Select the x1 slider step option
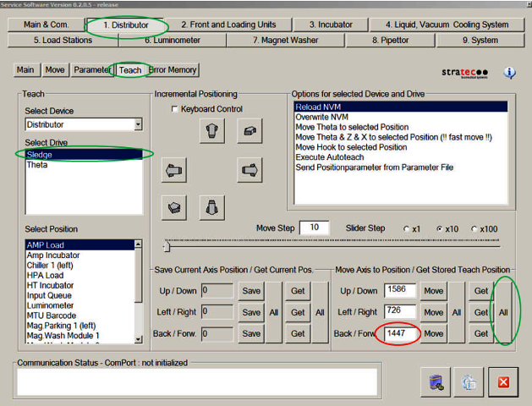 (x=407, y=229)
